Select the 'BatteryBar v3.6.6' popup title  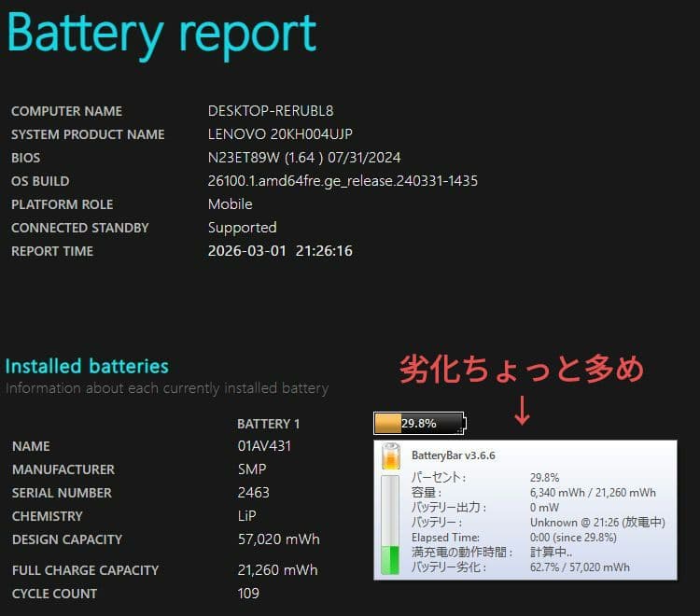click(453, 455)
